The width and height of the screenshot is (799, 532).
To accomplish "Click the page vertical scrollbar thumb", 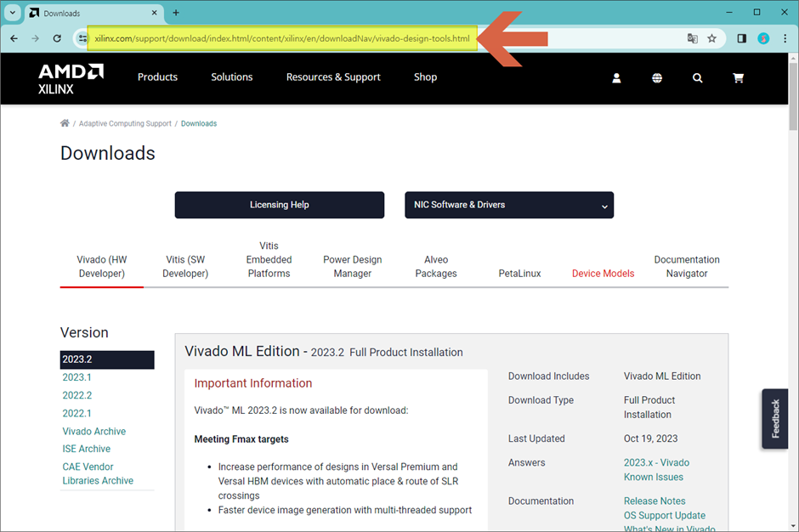I will (793, 97).
